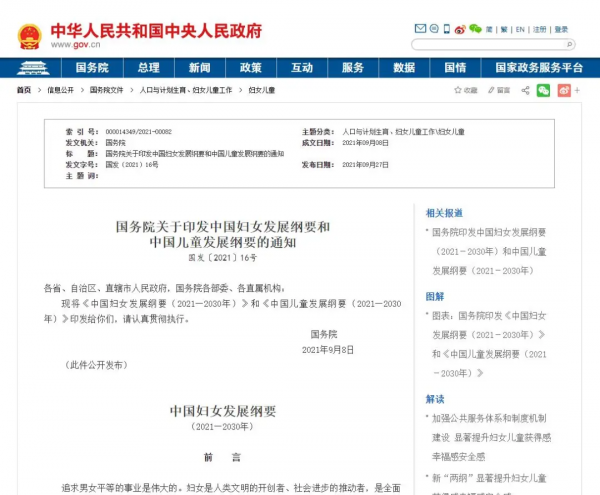Click the 发文机关 value 国务院
Screen dimensions: 600x495
click(x=116, y=143)
